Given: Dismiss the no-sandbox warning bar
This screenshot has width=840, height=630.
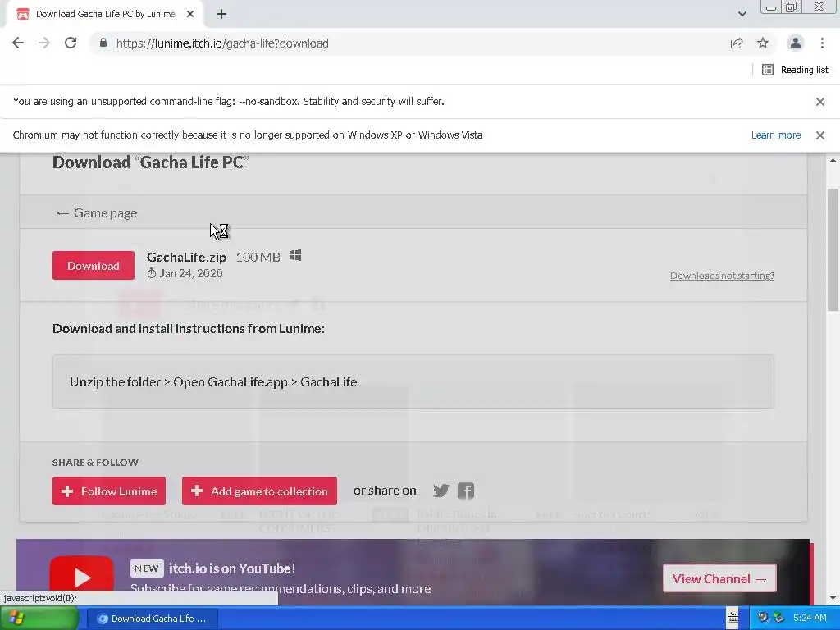Looking at the screenshot, I should 820,102.
